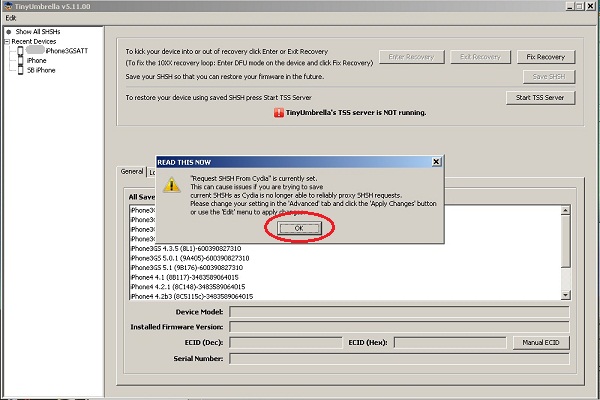Click the Installed Firmware Version field
The width and height of the screenshot is (600, 400).
[399, 327]
